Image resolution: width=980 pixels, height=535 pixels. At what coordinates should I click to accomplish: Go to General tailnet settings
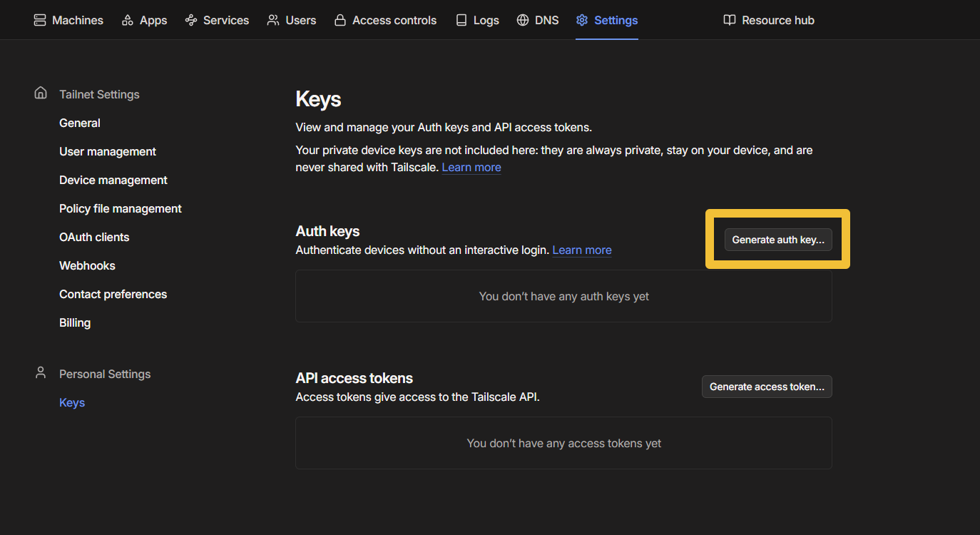point(80,123)
